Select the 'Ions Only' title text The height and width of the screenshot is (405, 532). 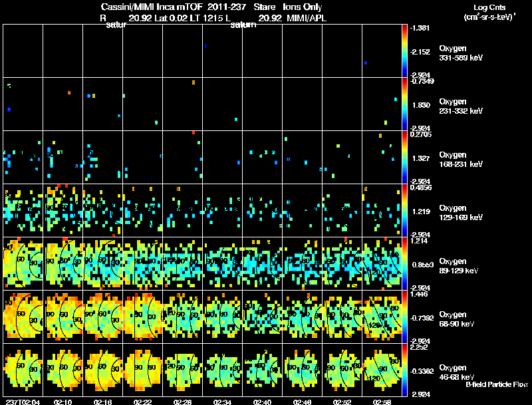302,7
